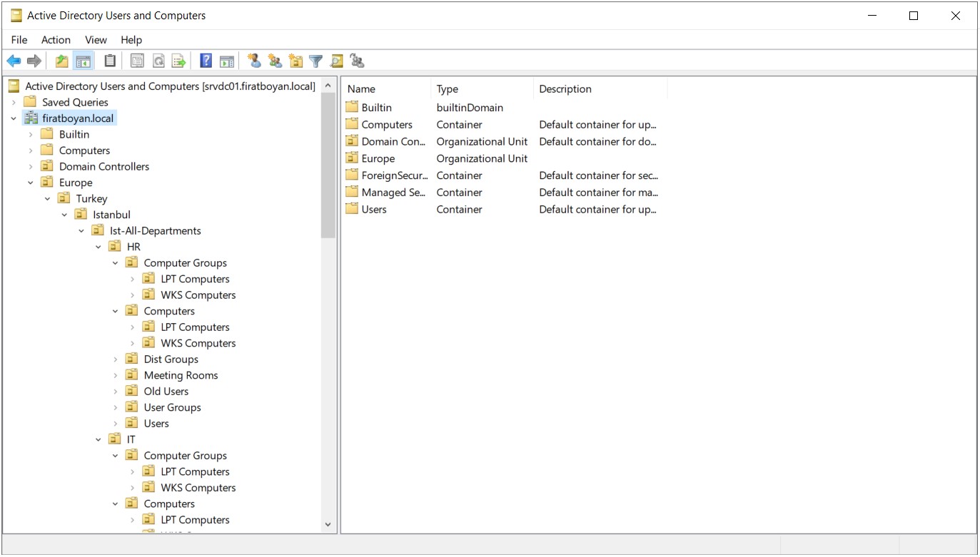The image size is (980, 557).
Task: Collapse the IT node in the tree
Action: [98, 439]
